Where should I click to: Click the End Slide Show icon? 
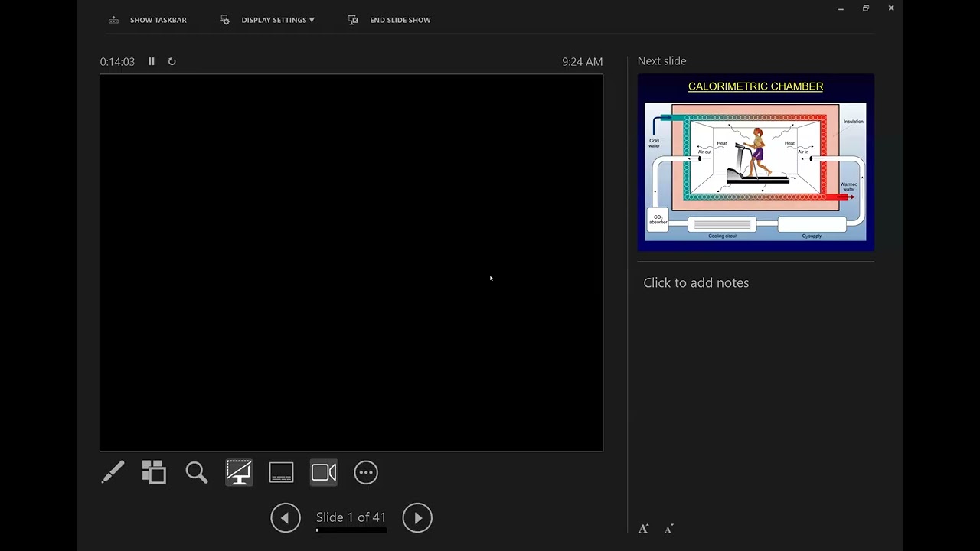353,20
